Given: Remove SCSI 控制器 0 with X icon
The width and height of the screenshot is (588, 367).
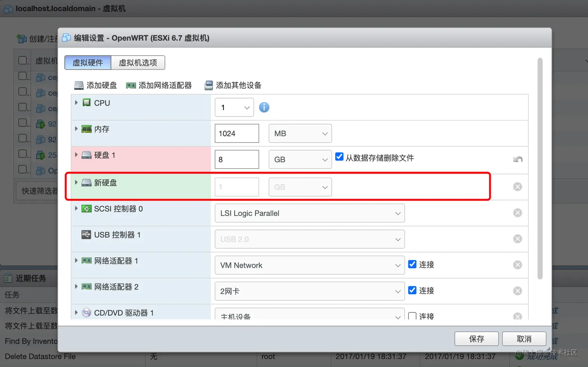Looking at the screenshot, I should pyautogui.click(x=518, y=213).
